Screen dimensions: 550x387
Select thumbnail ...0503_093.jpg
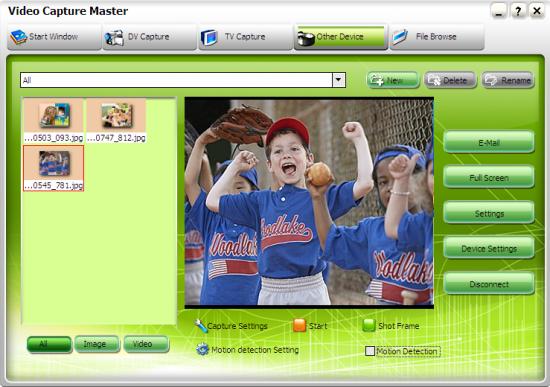tap(54, 121)
